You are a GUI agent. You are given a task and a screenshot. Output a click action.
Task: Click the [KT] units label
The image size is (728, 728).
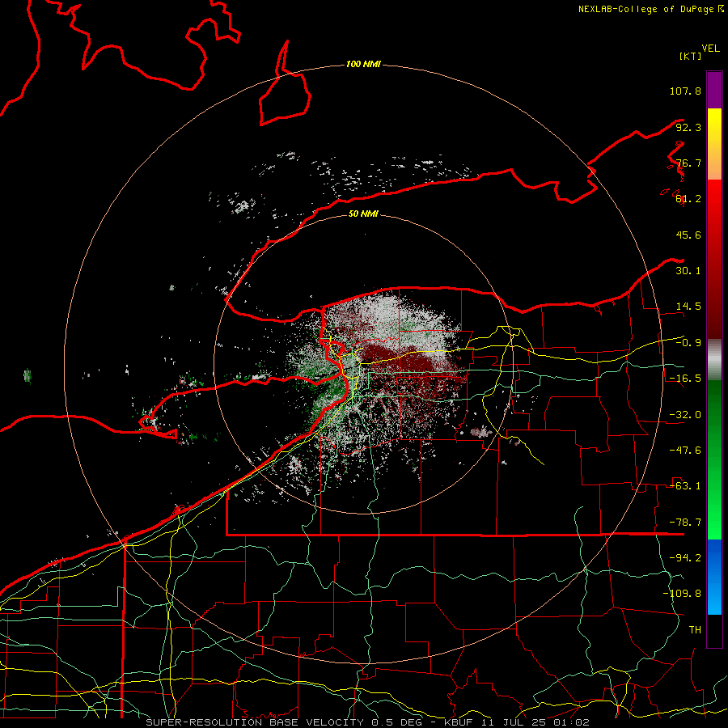(x=690, y=56)
